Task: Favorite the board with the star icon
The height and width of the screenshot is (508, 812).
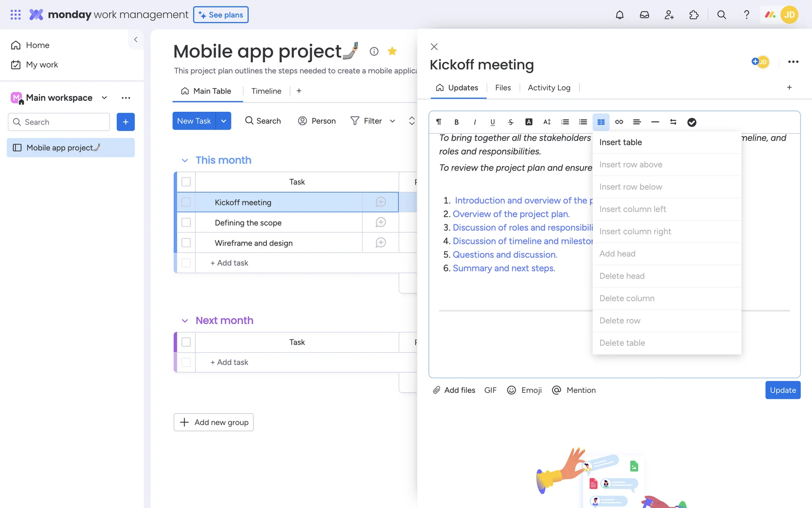Action: 392,51
